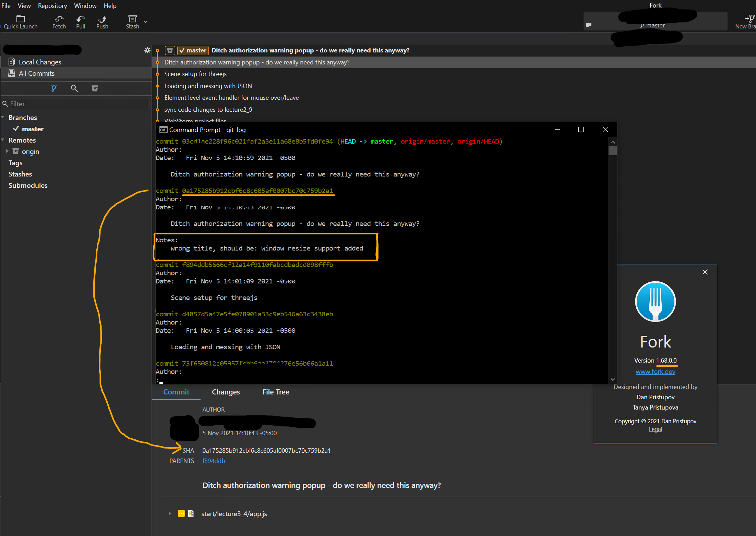Viewport: 756px width, 536px height.
Task: Open the Repository menu
Action: (52, 5)
